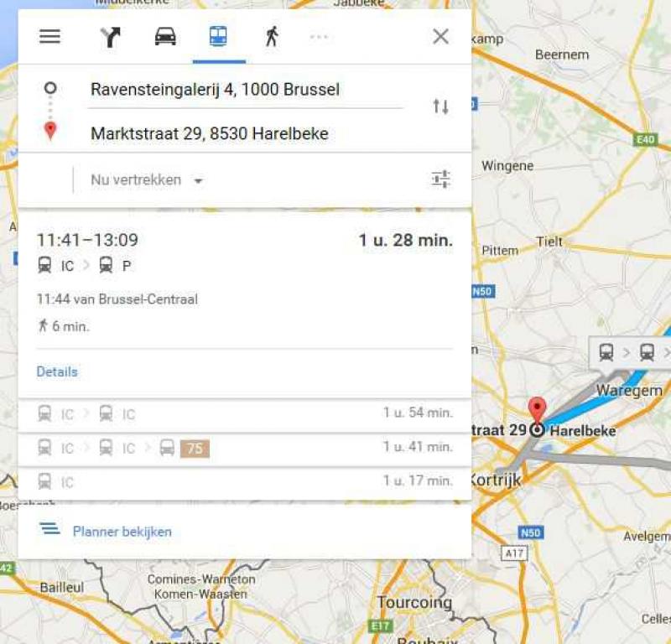Switch to walking directions icon
Viewport: 671px width, 644px height.
(x=272, y=36)
